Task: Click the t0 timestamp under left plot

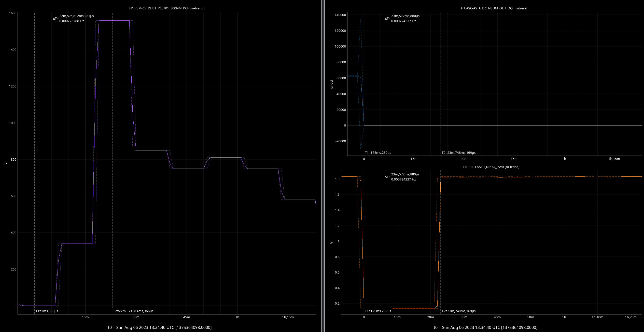Action: (160, 327)
